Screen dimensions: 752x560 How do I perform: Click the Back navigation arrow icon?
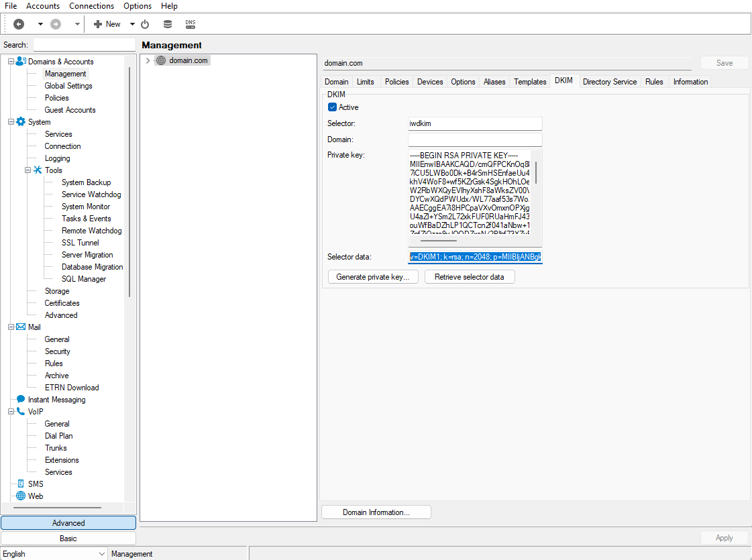tap(19, 24)
